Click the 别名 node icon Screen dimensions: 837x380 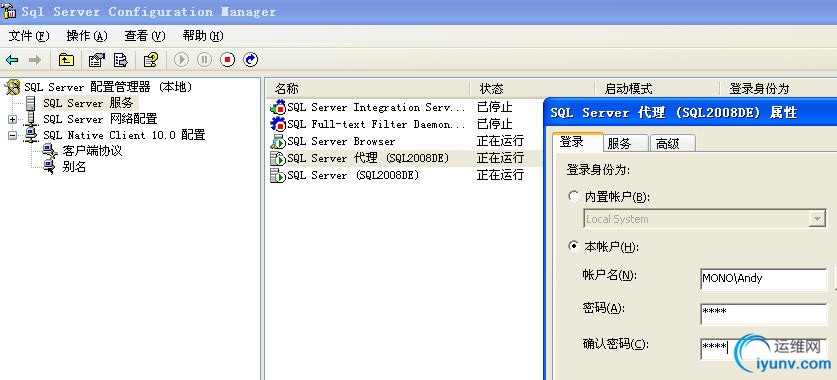pyautogui.click(x=50, y=167)
